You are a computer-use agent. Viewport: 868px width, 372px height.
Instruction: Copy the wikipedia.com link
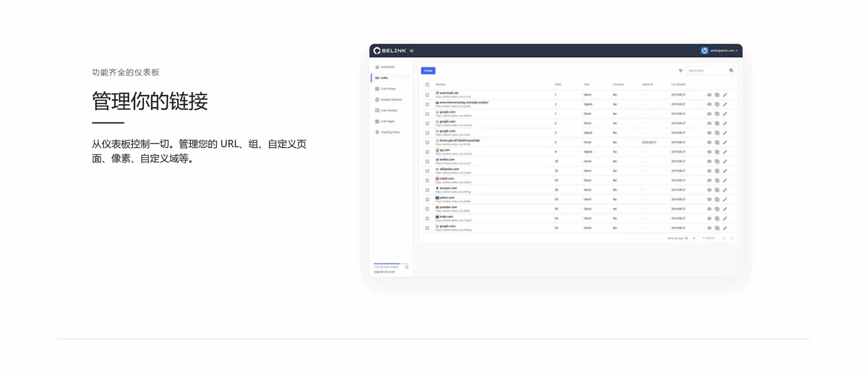pos(717,171)
